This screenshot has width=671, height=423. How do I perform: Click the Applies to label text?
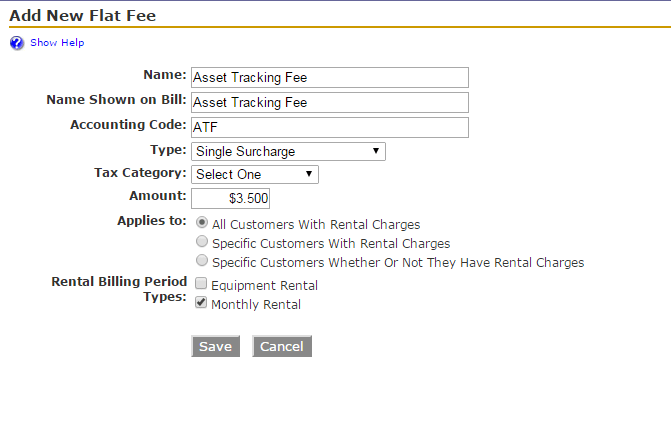click(x=152, y=221)
